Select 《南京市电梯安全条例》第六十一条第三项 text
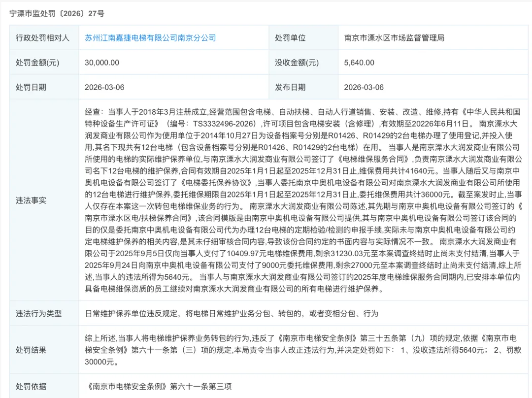Viewport: 532px width, 398px height. 159,387
